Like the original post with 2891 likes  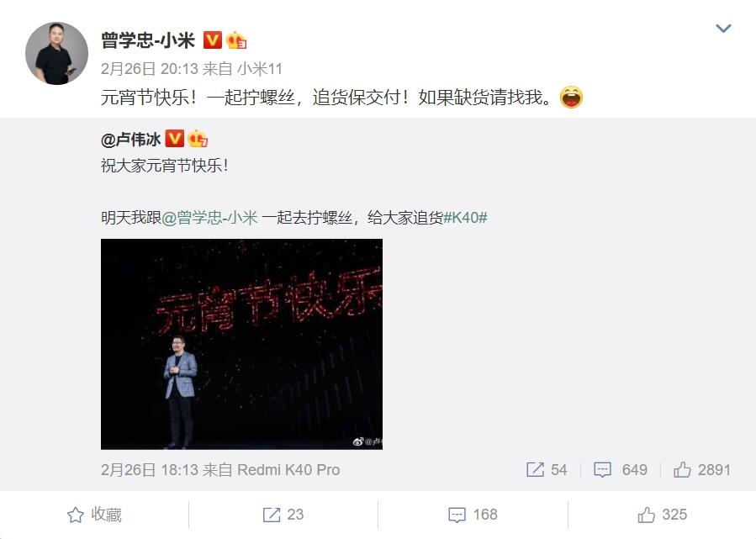tap(702, 469)
